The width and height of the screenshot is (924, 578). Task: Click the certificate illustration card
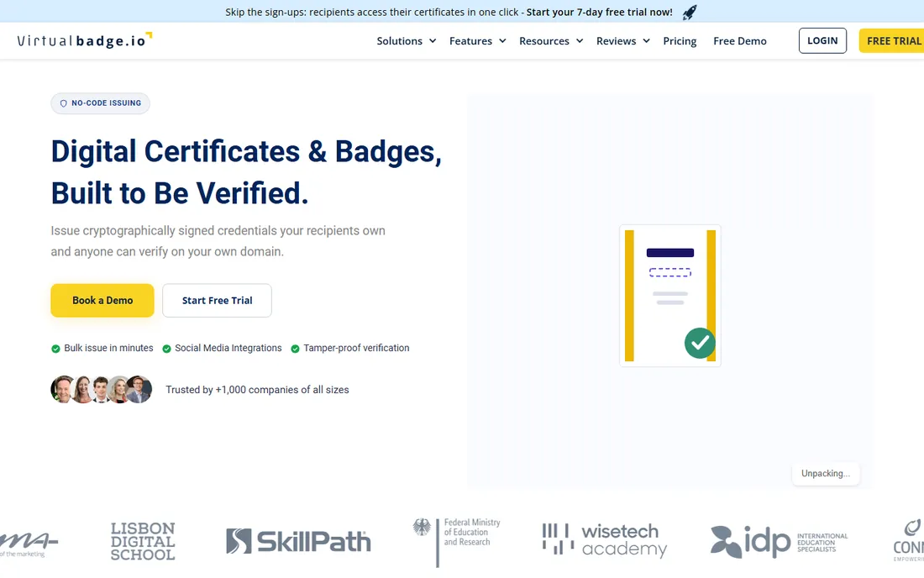pos(670,295)
